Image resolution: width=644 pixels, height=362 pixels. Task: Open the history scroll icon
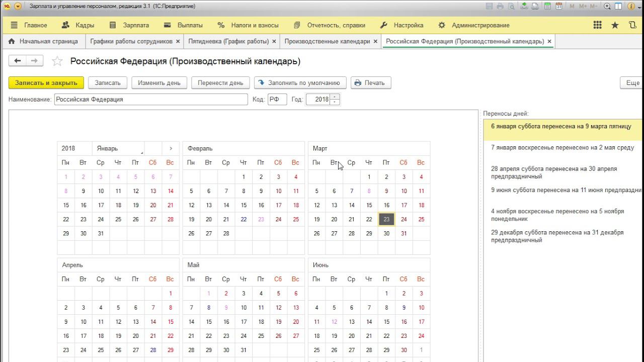632,25
